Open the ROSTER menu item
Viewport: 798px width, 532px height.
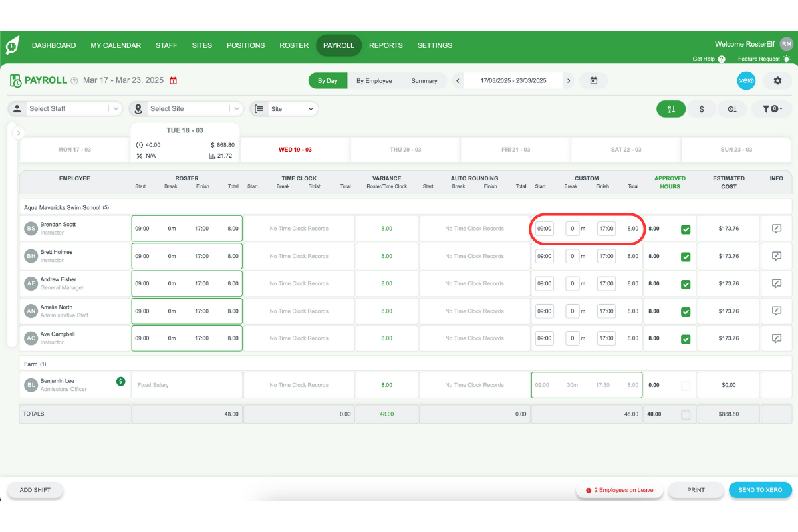coord(294,45)
